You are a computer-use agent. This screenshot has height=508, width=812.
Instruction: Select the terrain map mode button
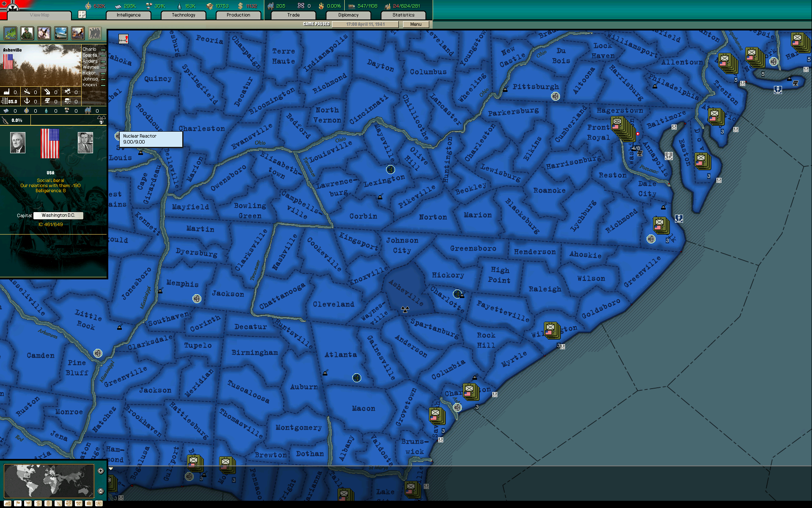(x=8, y=503)
